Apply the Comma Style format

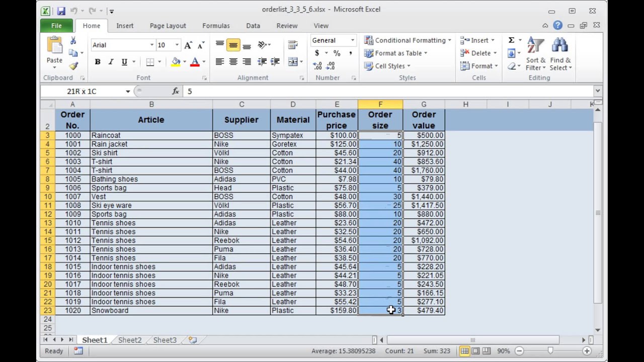point(350,53)
